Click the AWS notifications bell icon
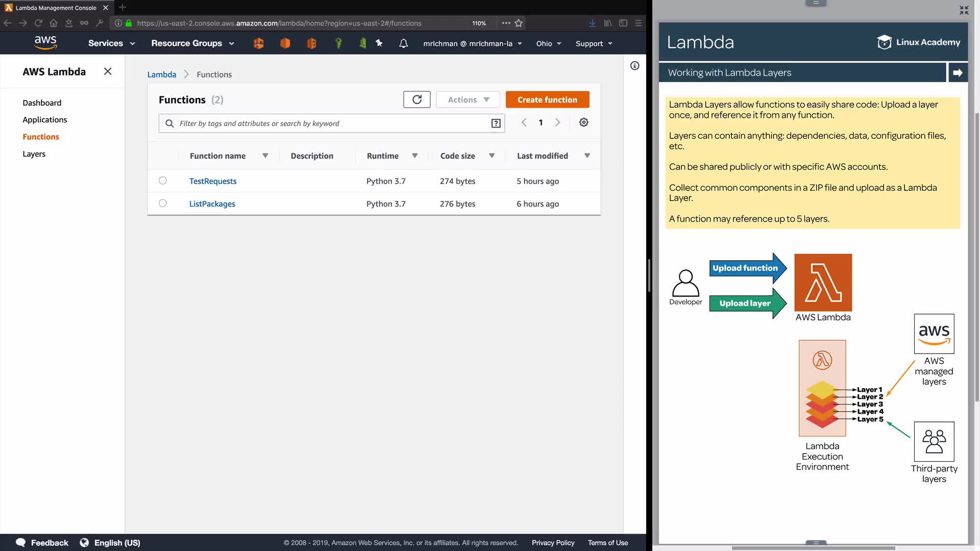The height and width of the screenshot is (551, 980). [403, 43]
